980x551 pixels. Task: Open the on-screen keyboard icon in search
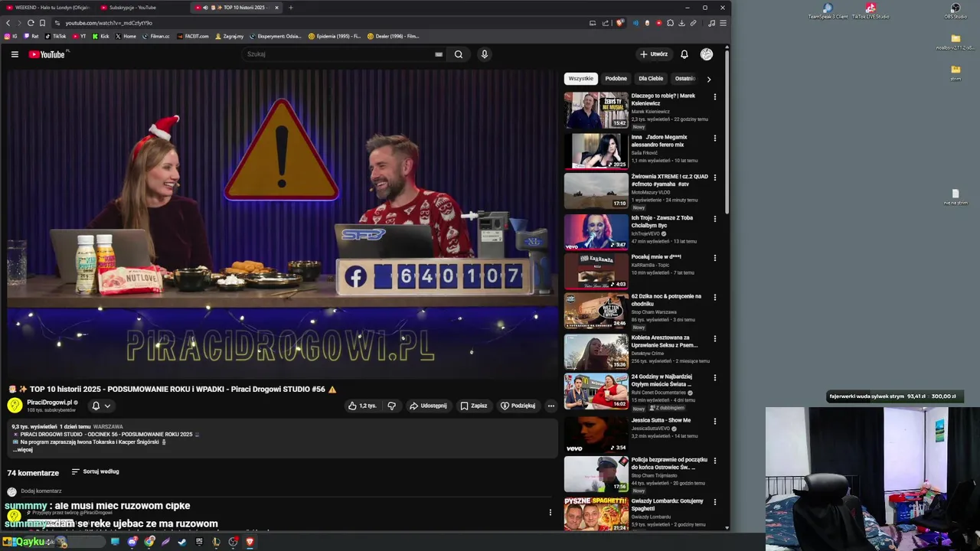tap(439, 54)
